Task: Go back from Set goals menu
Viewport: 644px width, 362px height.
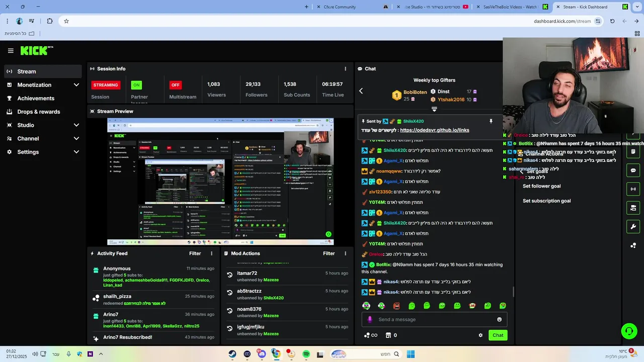Action: [522, 172]
